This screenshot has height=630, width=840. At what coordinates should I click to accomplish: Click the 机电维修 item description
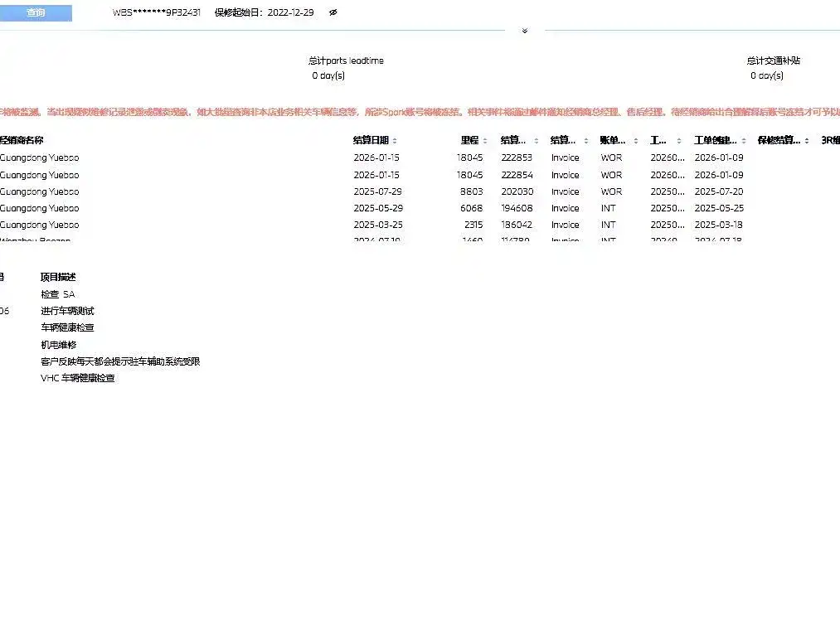(x=58, y=345)
